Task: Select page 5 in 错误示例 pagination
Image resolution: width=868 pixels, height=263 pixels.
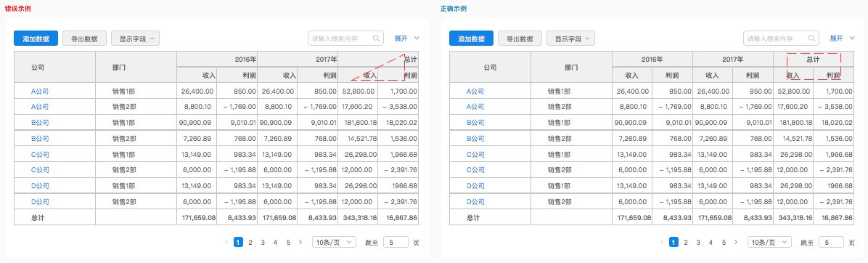Action: click(288, 242)
